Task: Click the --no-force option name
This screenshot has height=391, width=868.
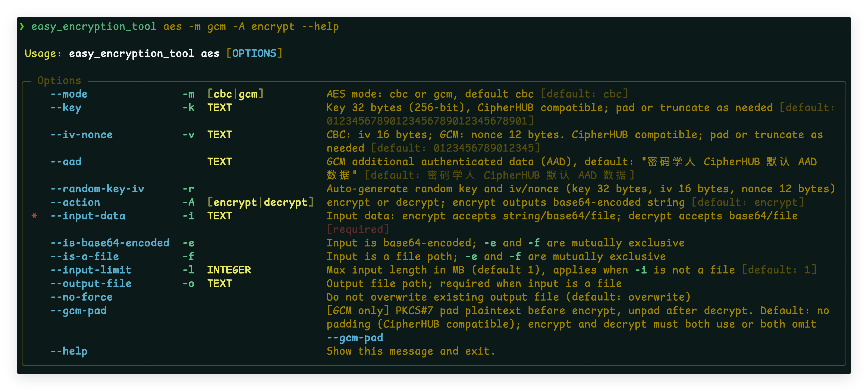Action: [x=81, y=297]
